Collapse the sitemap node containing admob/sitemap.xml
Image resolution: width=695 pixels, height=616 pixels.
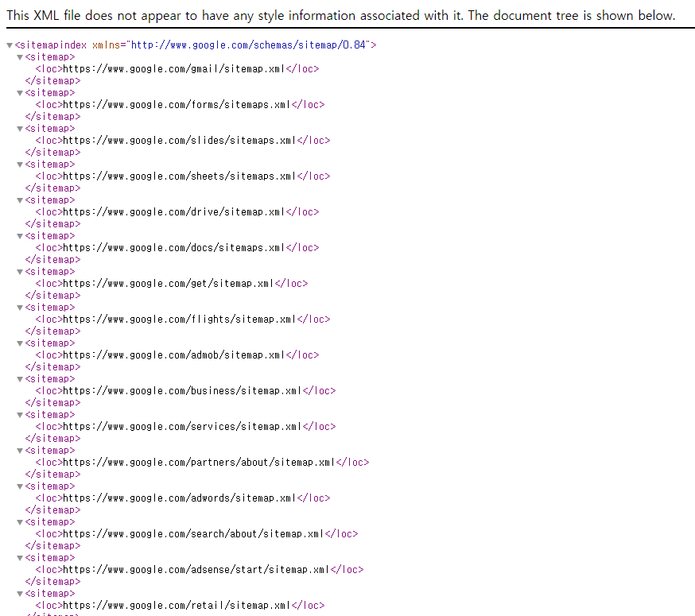pyautogui.click(x=20, y=343)
